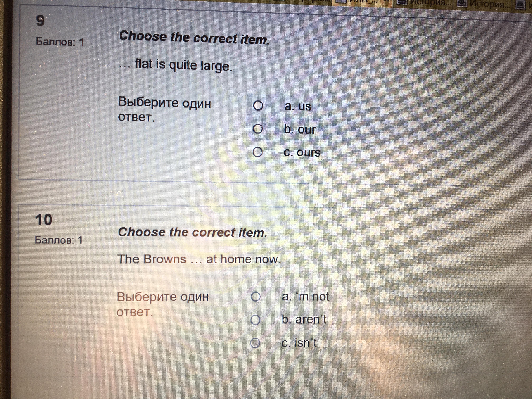The width and height of the screenshot is (532, 399).
Task: Select radio button for answer 'a. us'
Action: pyautogui.click(x=258, y=106)
